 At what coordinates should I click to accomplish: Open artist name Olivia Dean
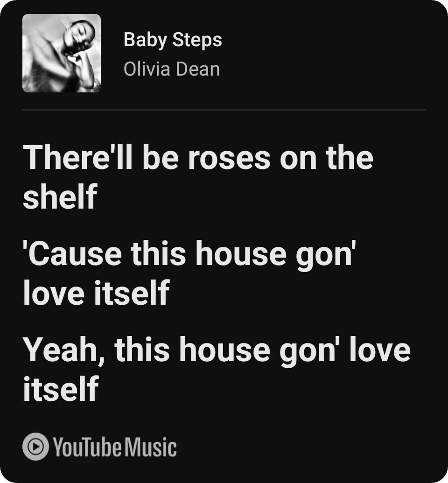[172, 69]
